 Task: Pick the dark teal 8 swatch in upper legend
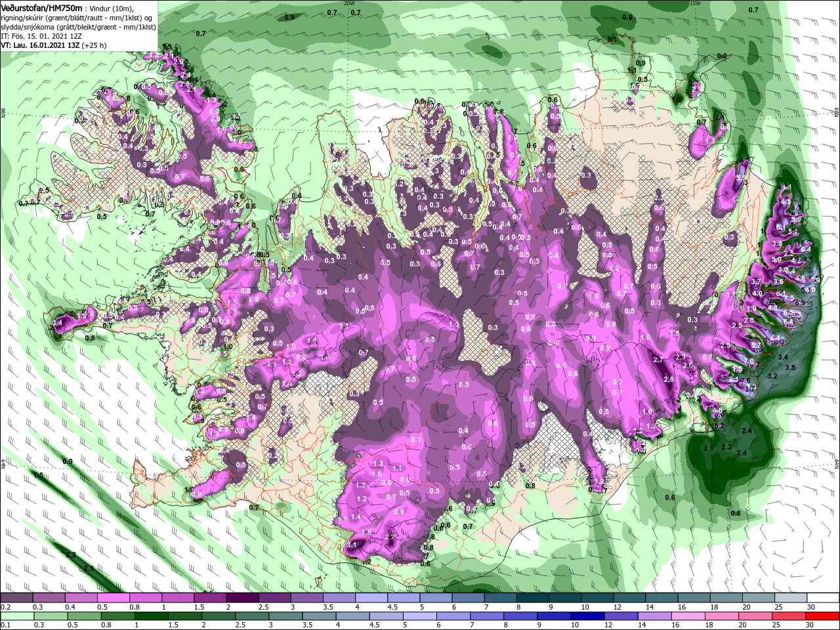pyautogui.click(x=533, y=598)
